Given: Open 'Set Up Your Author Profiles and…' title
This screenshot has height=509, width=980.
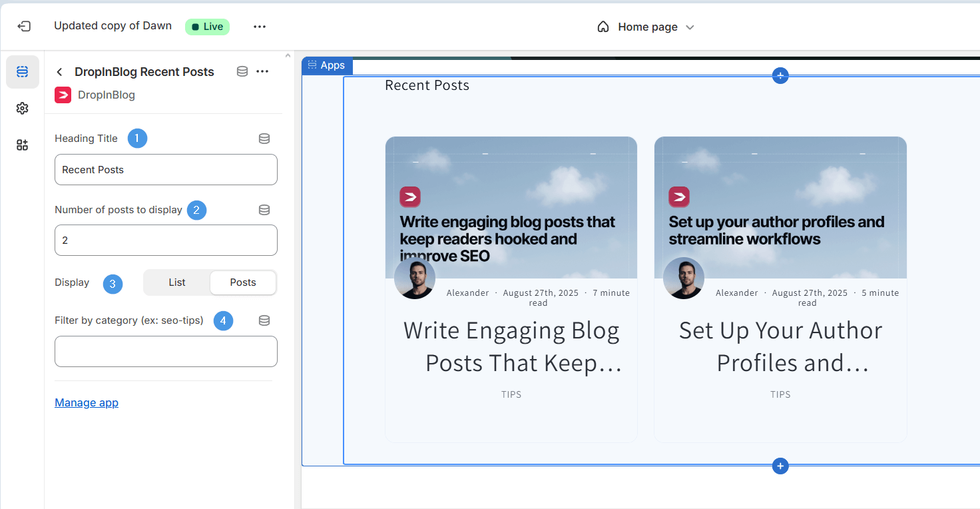Looking at the screenshot, I should click(x=780, y=346).
